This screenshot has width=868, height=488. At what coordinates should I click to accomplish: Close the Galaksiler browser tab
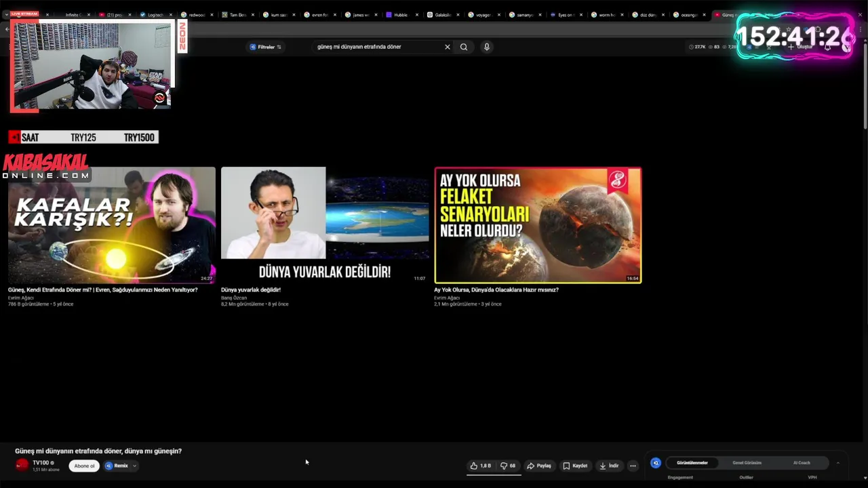458,14
